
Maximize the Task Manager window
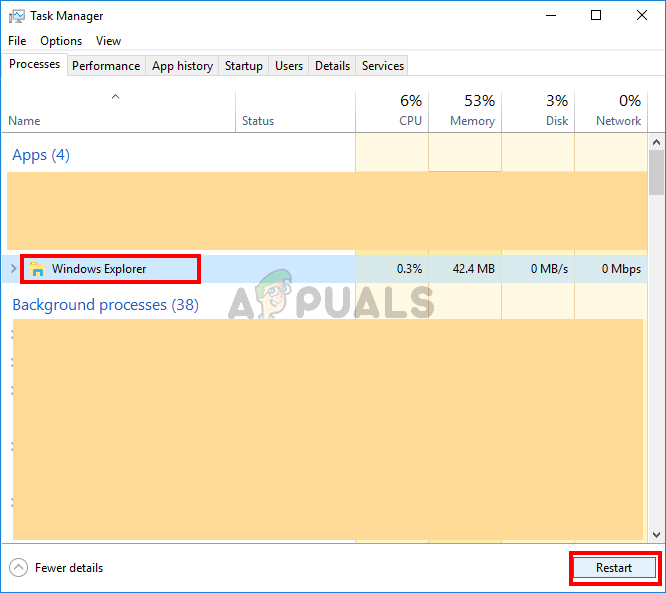point(596,16)
